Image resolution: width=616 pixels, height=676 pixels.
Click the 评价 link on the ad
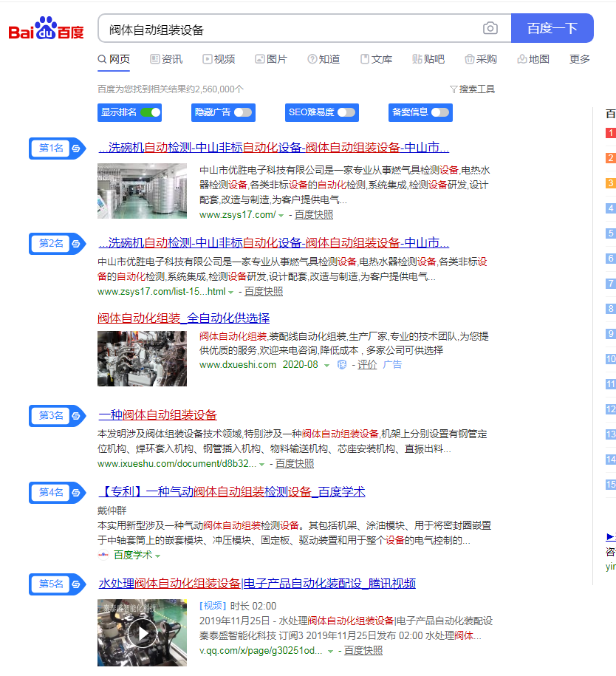point(367,365)
